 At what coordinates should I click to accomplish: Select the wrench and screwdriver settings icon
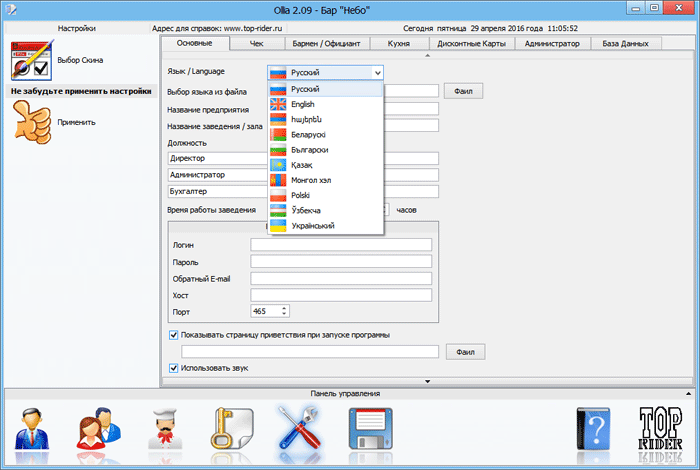297,429
